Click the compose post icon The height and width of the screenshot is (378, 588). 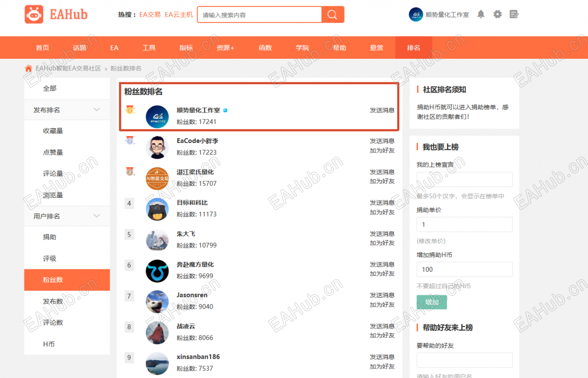(x=514, y=14)
